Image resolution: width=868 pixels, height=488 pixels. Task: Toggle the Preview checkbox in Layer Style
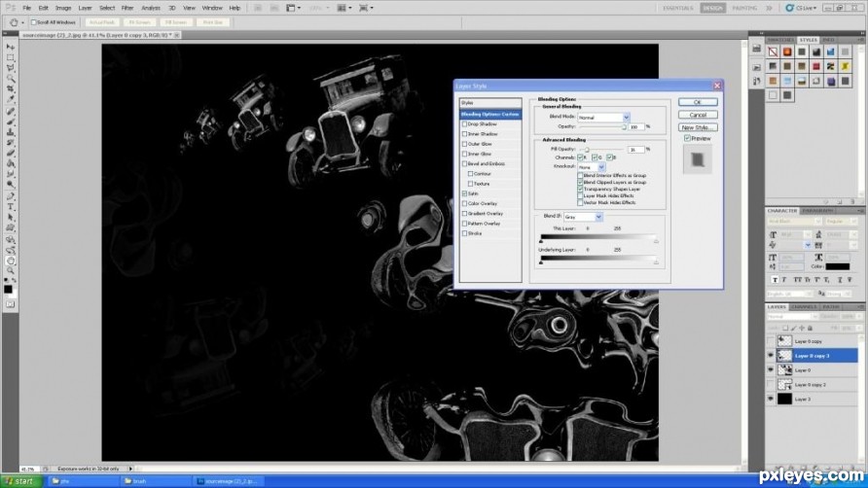click(x=687, y=138)
